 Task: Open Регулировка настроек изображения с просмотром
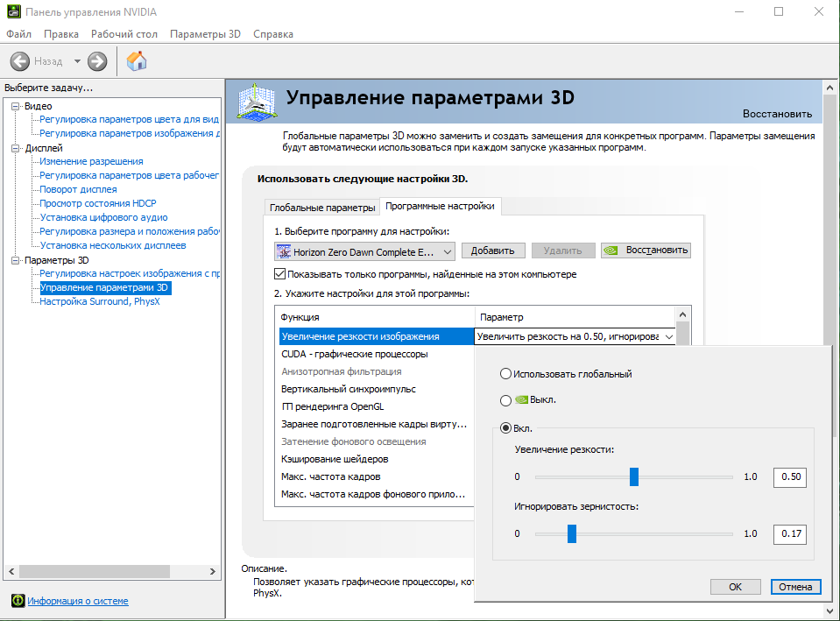[x=129, y=273]
